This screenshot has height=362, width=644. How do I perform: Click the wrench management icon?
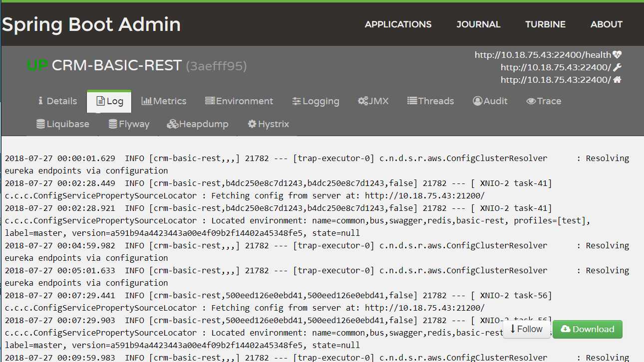[x=617, y=67]
